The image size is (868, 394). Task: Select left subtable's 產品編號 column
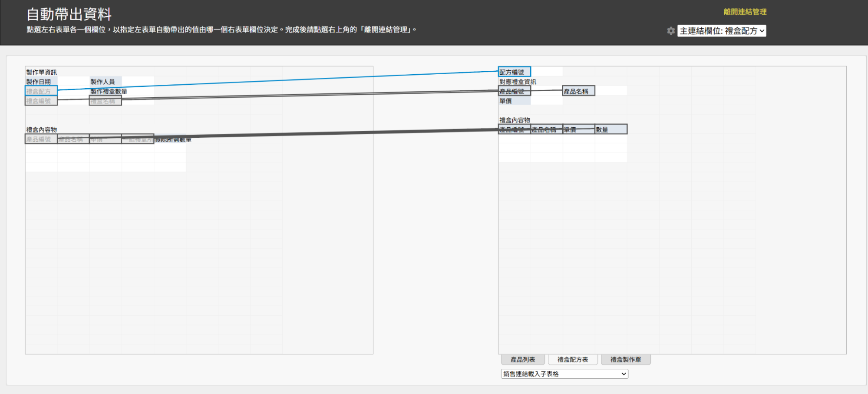(41, 139)
